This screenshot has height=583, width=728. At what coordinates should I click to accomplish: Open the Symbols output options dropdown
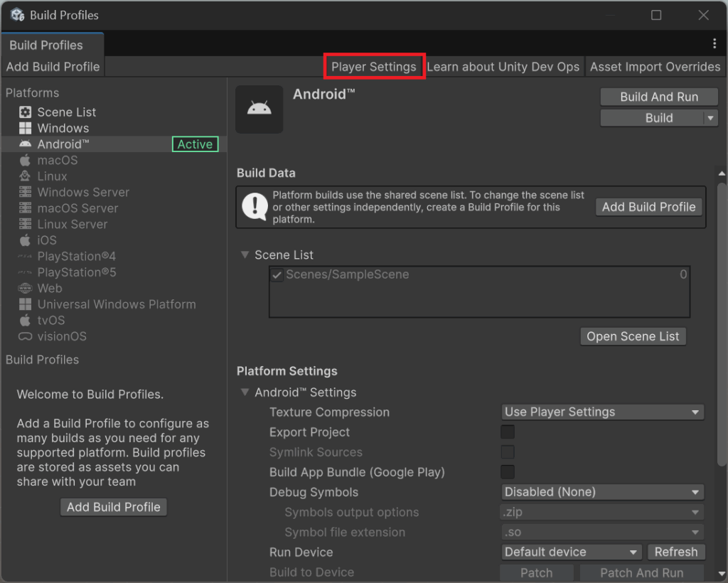tap(602, 511)
